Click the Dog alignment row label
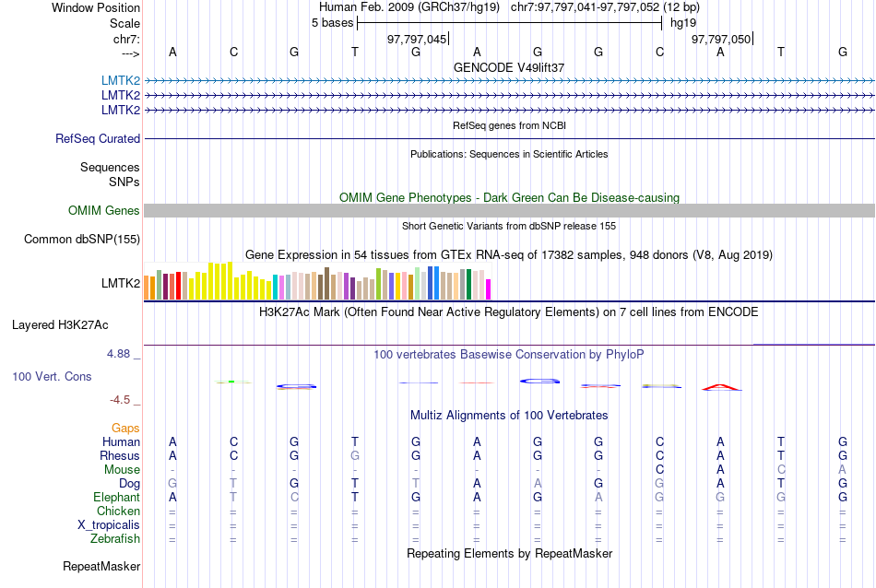 coord(129,484)
